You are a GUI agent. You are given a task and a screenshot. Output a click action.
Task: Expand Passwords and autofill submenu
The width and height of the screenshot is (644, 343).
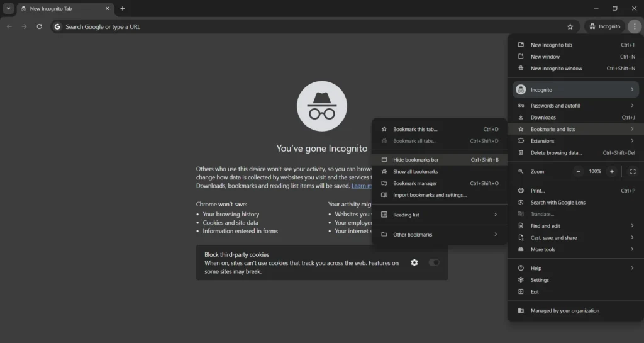click(x=576, y=106)
